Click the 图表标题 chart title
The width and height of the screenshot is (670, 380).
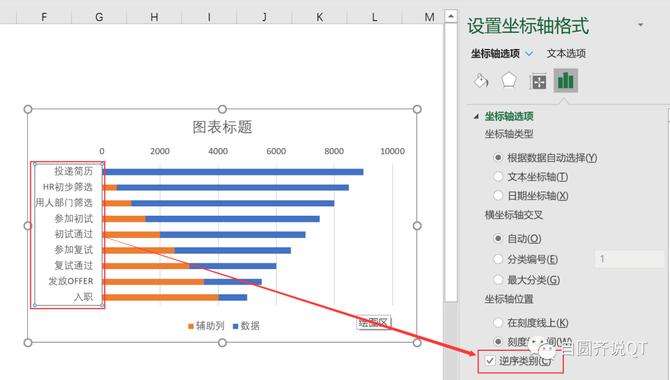(222, 127)
